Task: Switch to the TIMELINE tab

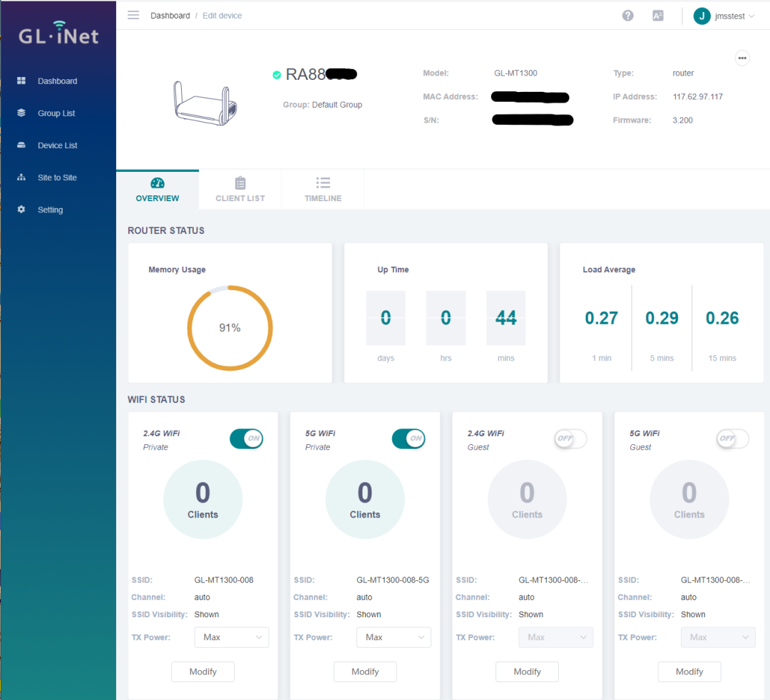Action: 323,190
